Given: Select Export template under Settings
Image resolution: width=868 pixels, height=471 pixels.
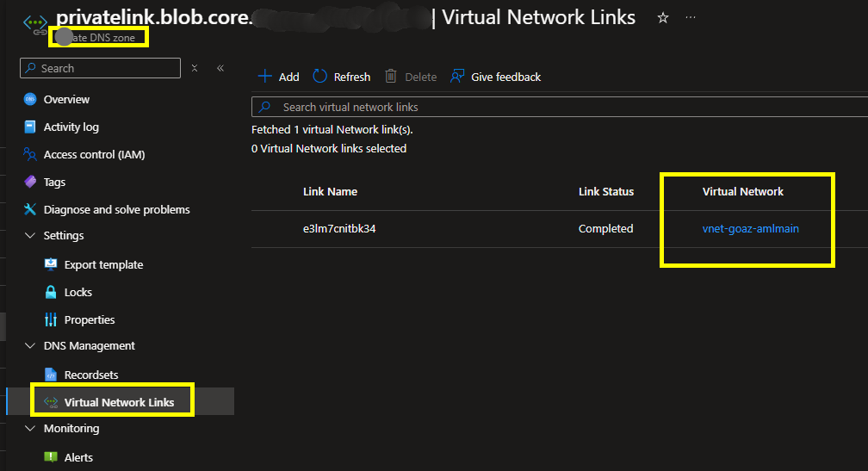Looking at the screenshot, I should tap(103, 265).
